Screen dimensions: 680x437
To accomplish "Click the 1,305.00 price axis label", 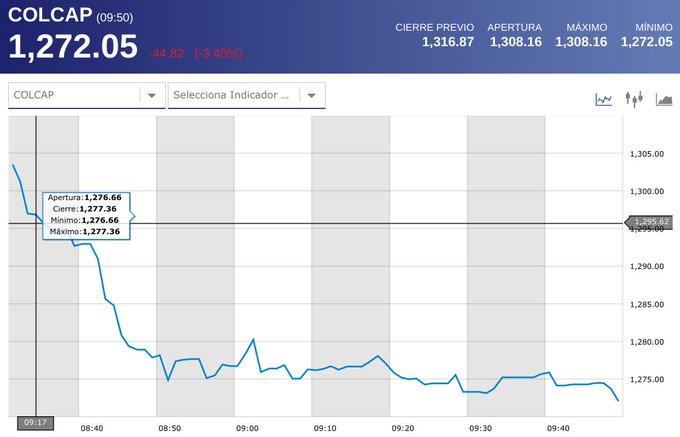I will pos(647,154).
